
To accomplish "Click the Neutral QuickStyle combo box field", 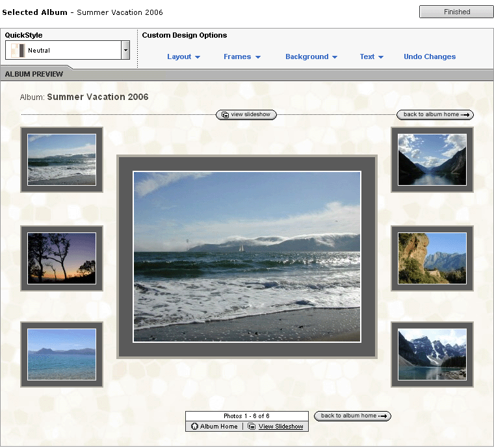I will pyautogui.click(x=68, y=50).
